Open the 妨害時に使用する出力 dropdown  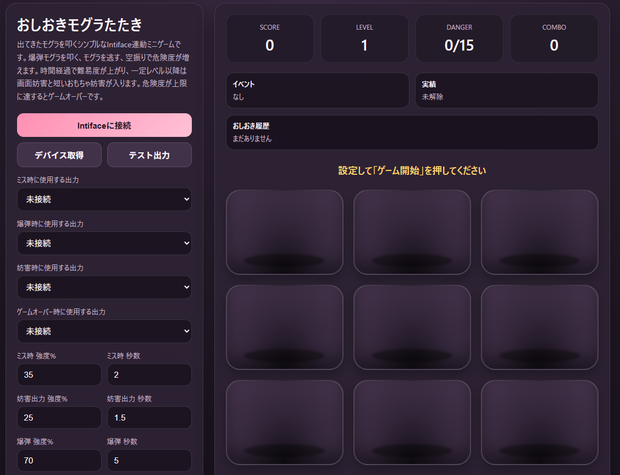[104, 287]
